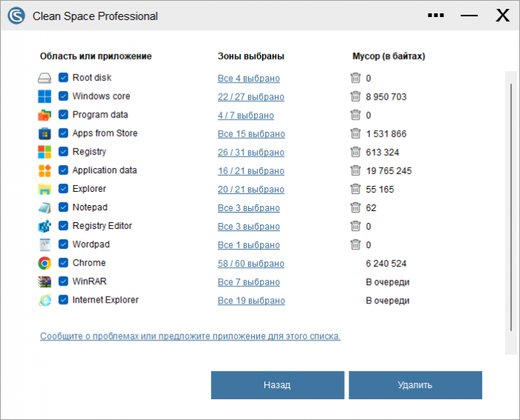Disable the Wordpad checkbox
This screenshot has height=420, width=520.
pyautogui.click(x=63, y=245)
